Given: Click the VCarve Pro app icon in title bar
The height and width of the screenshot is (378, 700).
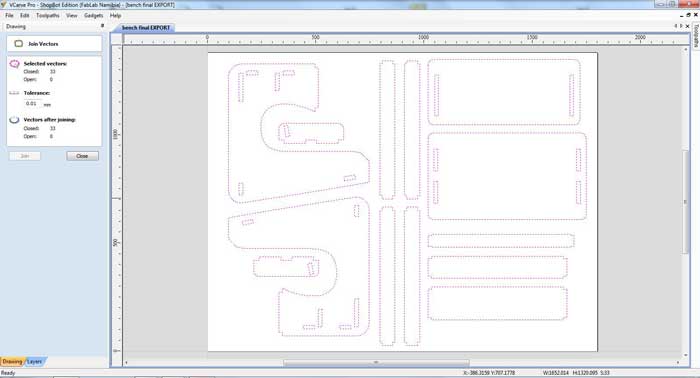Looking at the screenshot, I should point(4,4).
